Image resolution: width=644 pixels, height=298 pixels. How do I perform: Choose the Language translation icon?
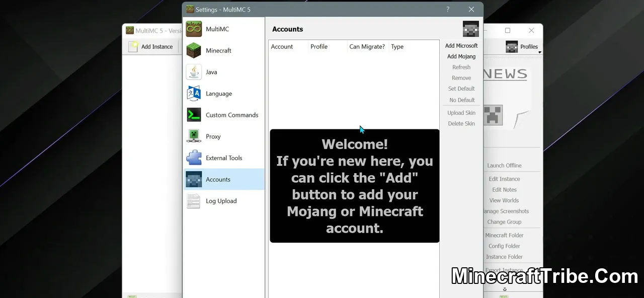[194, 94]
